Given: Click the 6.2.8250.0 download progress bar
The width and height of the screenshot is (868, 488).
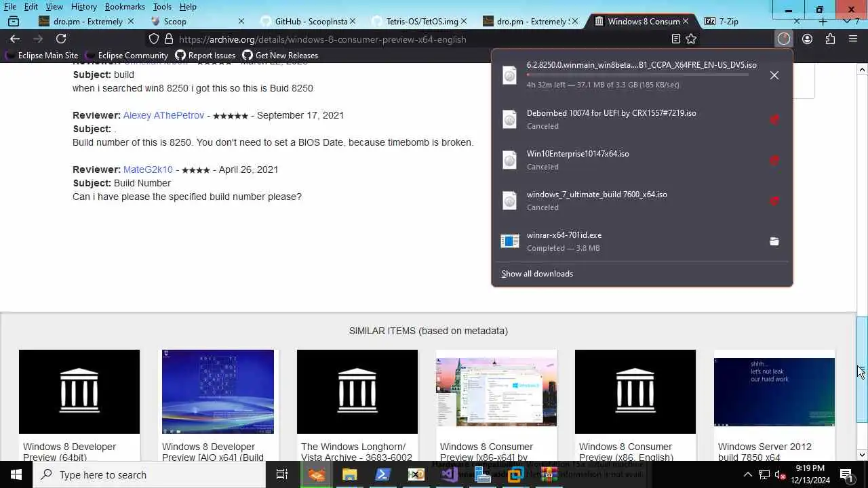Looking at the screenshot, I should coord(637,75).
